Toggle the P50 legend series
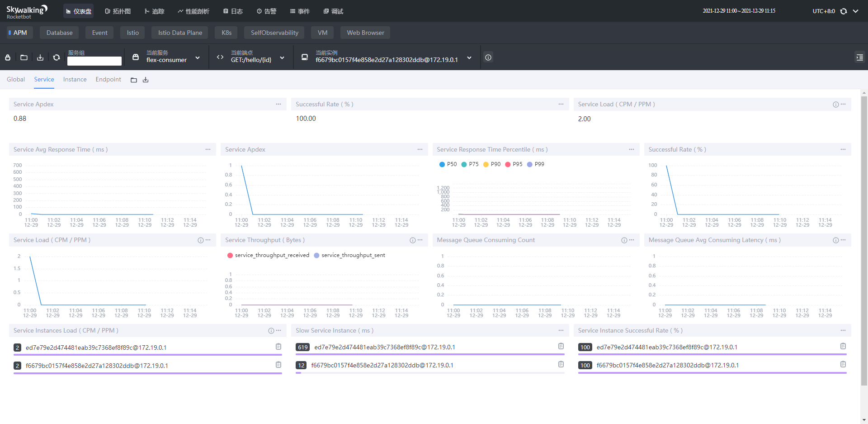868x424 pixels. [x=448, y=164]
